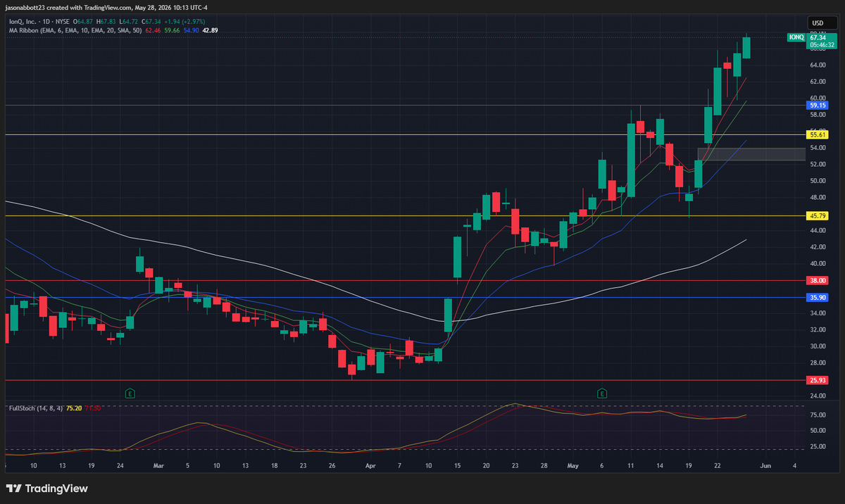Click the FullStoch value 75.20
Image resolution: width=845 pixels, height=504 pixels.
[74, 408]
